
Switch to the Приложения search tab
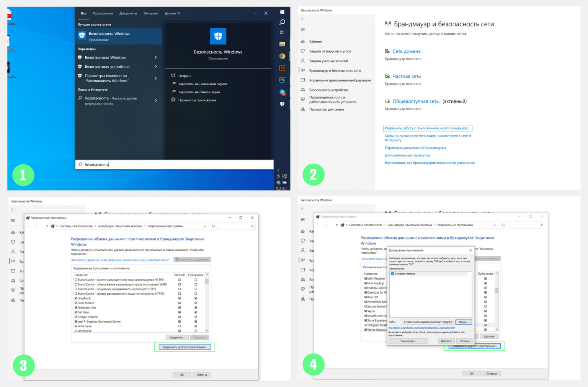pyautogui.click(x=103, y=13)
